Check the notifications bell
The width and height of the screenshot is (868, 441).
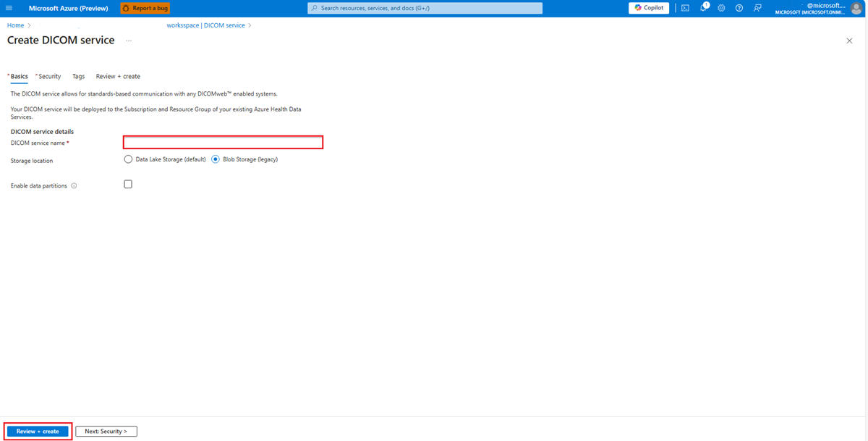tap(702, 7)
